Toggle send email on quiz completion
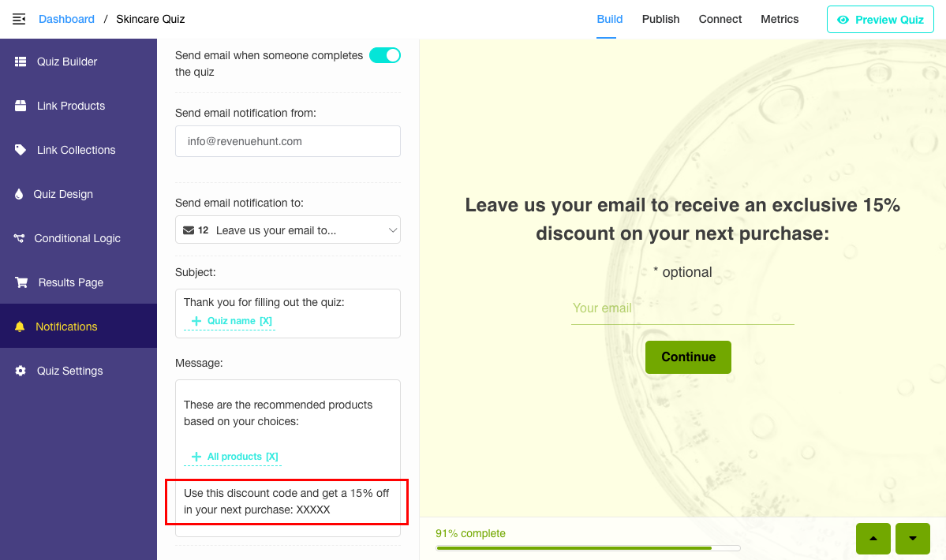This screenshot has width=946, height=560. pyautogui.click(x=385, y=55)
